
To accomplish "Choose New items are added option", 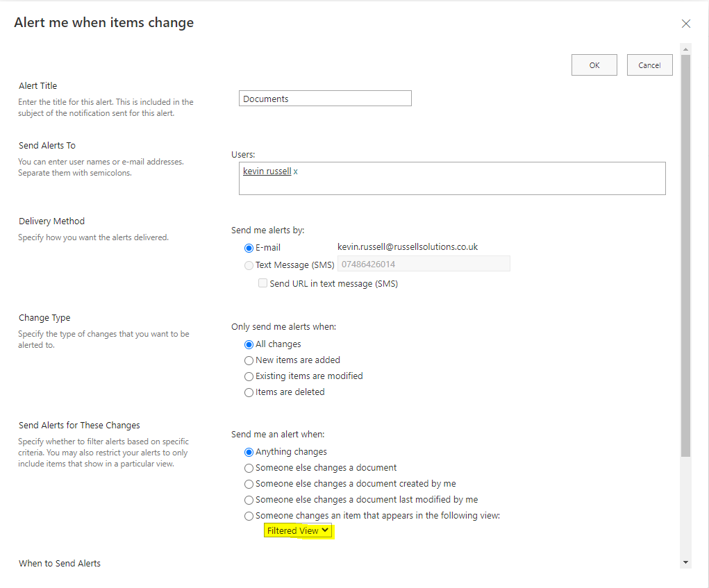I will (249, 361).
